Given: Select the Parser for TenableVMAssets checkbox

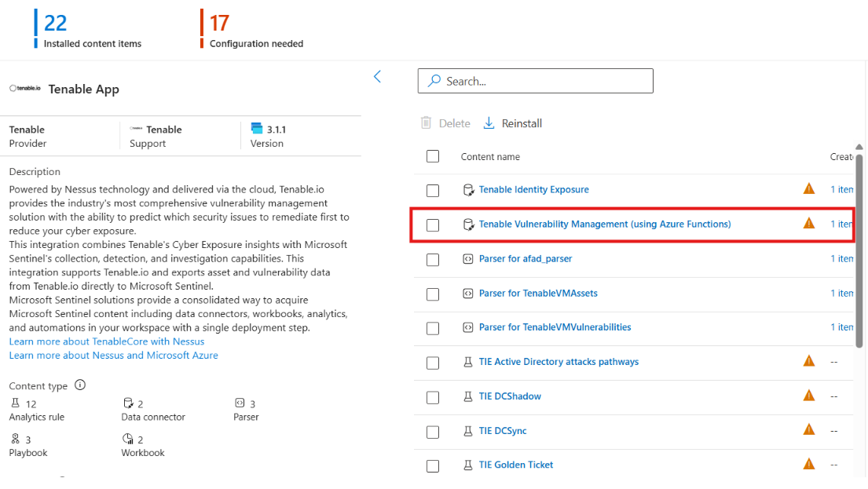Looking at the screenshot, I should [x=433, y=294].
